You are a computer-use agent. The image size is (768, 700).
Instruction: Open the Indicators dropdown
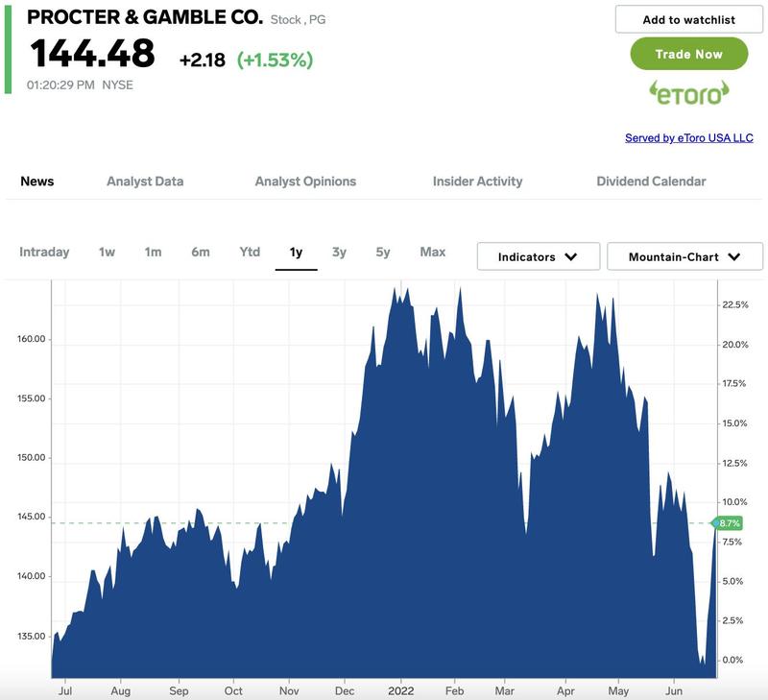pos(538,256)
